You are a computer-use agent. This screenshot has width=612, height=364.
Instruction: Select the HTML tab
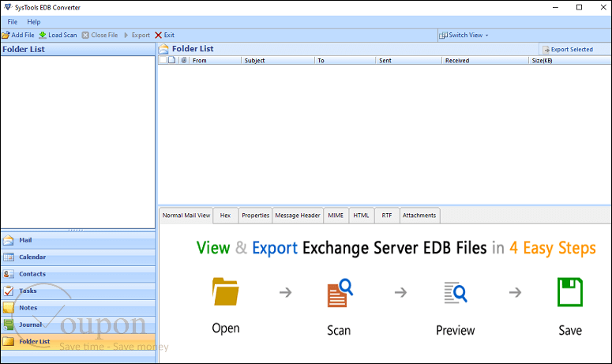361,216
